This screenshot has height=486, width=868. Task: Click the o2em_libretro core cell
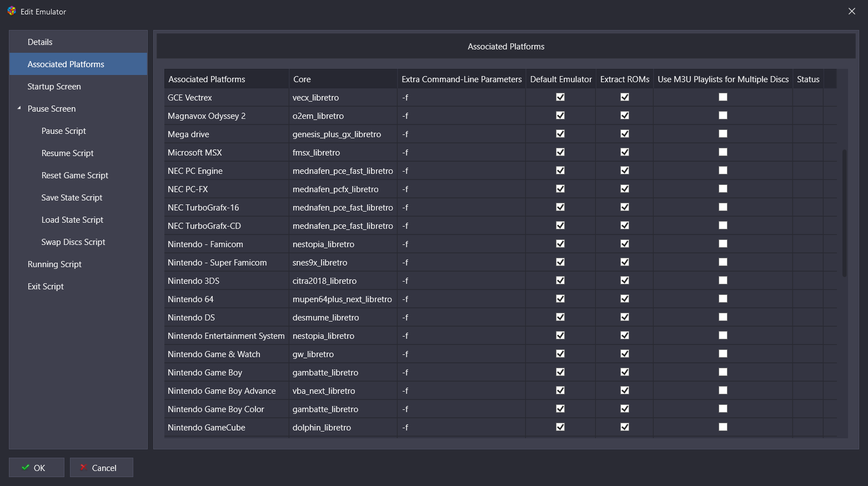343,116
